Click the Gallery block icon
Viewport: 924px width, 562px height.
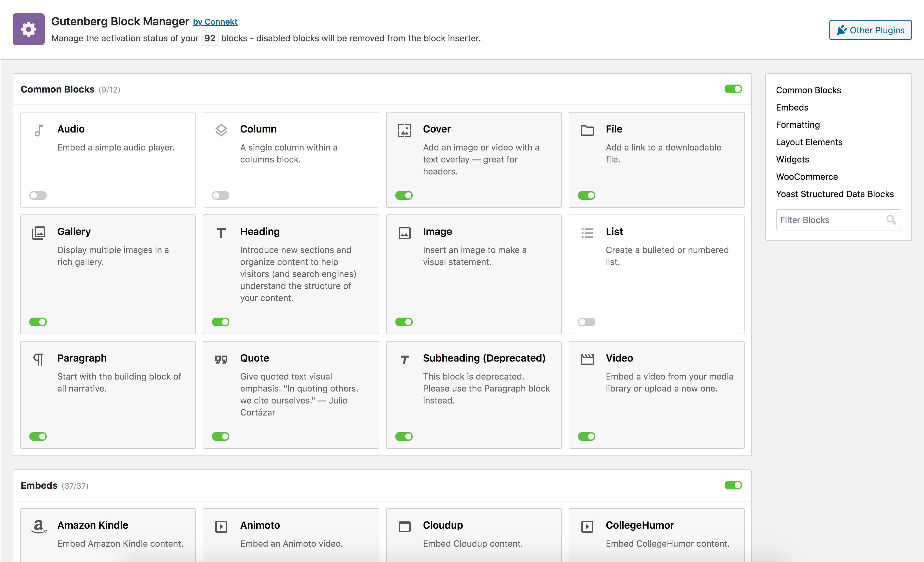38,233
